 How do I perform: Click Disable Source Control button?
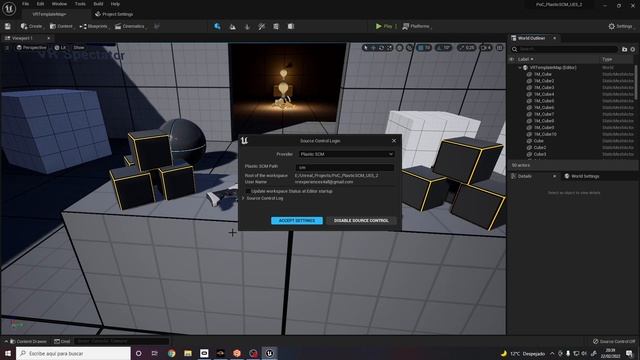coord(361,220)
